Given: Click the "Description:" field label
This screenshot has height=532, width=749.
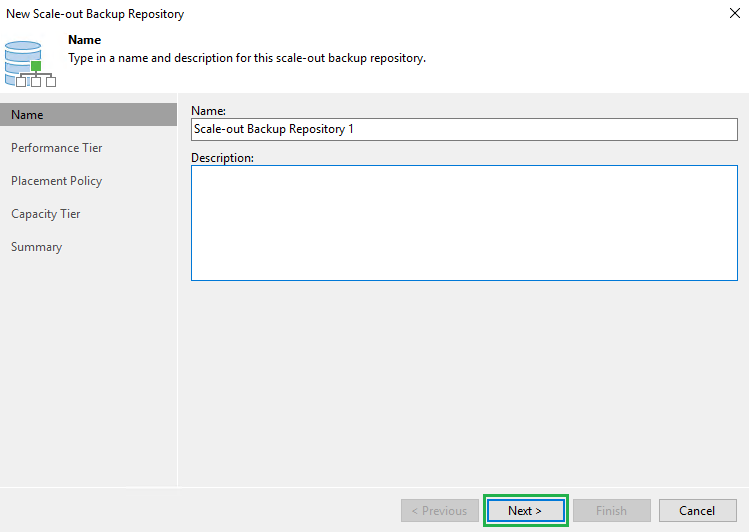Looking at the screenshot, I should click(222, 157).
